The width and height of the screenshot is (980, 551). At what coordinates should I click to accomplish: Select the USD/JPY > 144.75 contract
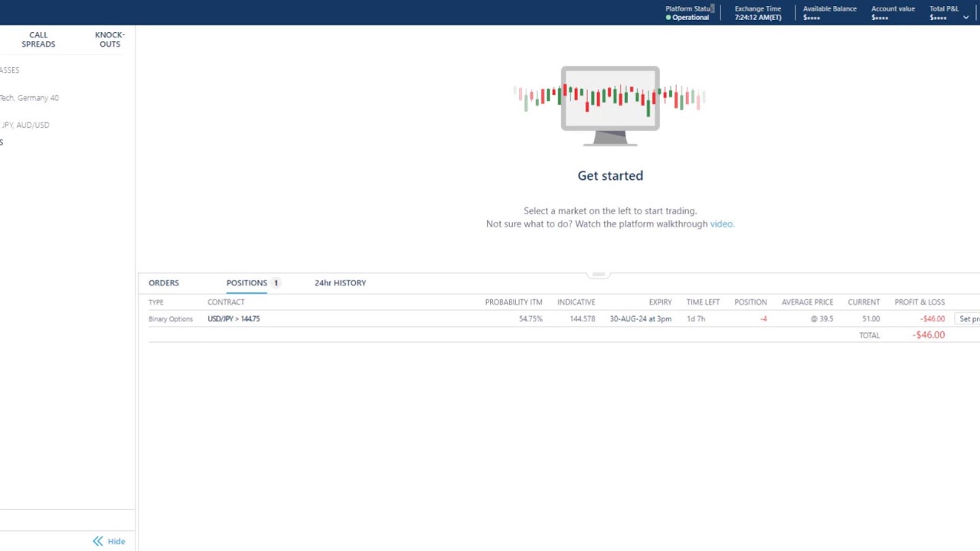click(x=234, y=319)
